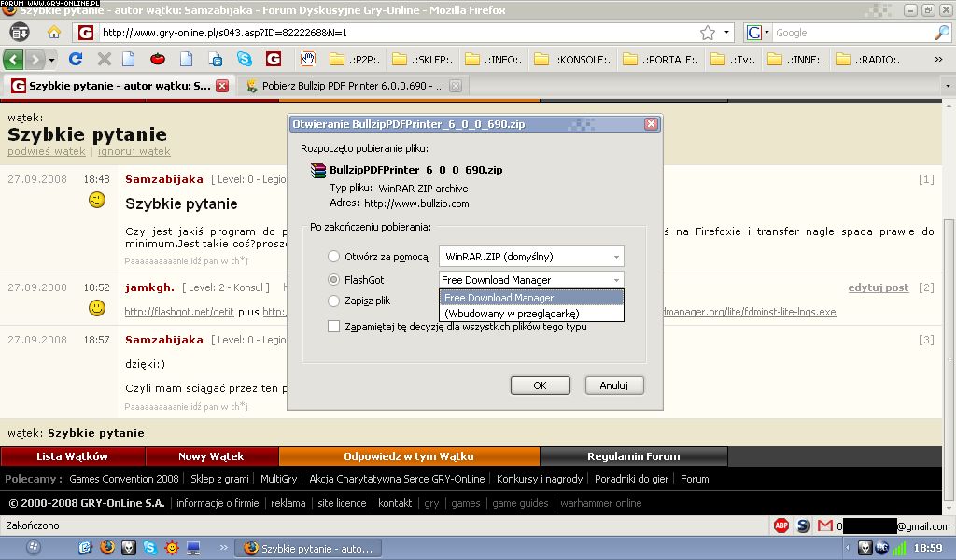Image resolution: width=956 pixels, height=560 pixels.
Task: Click the Szybkie pytanie taskbar button
Action: pyautogui.click(x=308, y=549)
